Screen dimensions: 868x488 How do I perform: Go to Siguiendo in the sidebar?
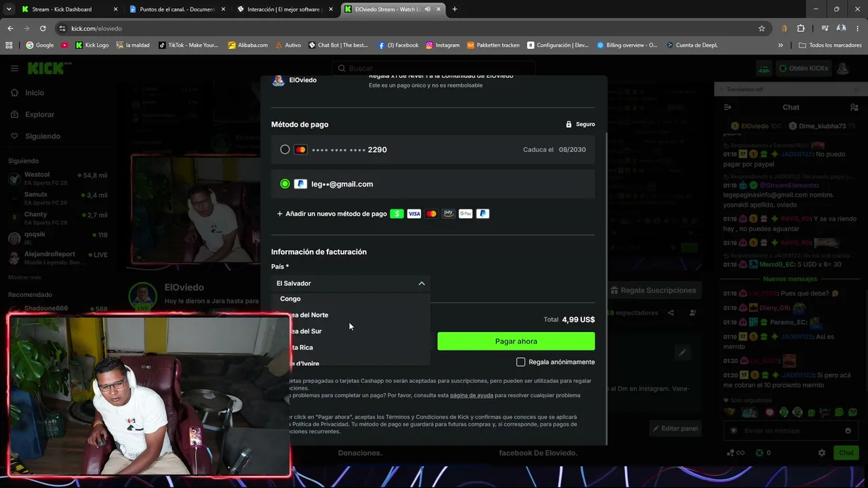click(x=43, y=136)
